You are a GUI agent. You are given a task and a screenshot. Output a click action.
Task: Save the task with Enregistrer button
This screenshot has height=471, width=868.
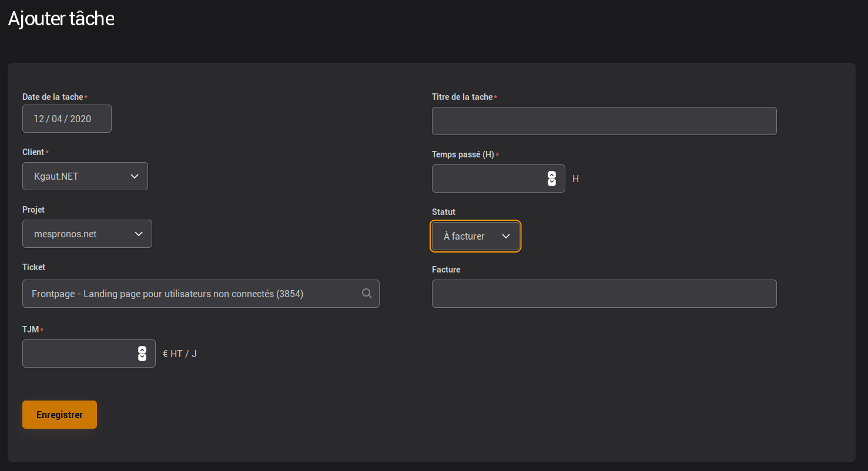click(x=59, y=415)
